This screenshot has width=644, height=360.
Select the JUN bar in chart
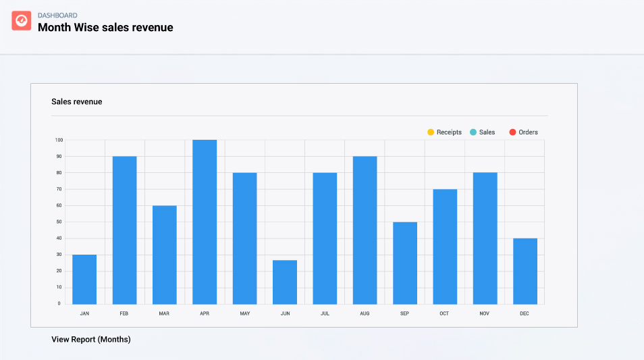pyautogui.click(x=285, y=282)
